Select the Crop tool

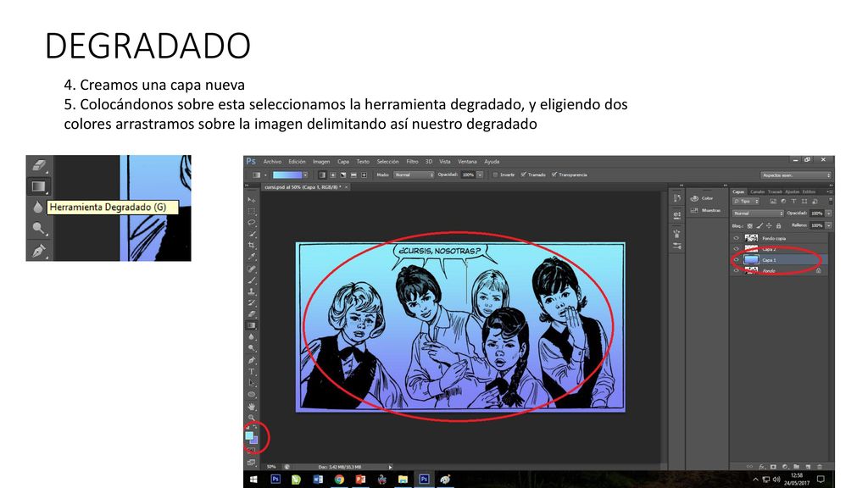pyautogui.click(x=251, y=245)
